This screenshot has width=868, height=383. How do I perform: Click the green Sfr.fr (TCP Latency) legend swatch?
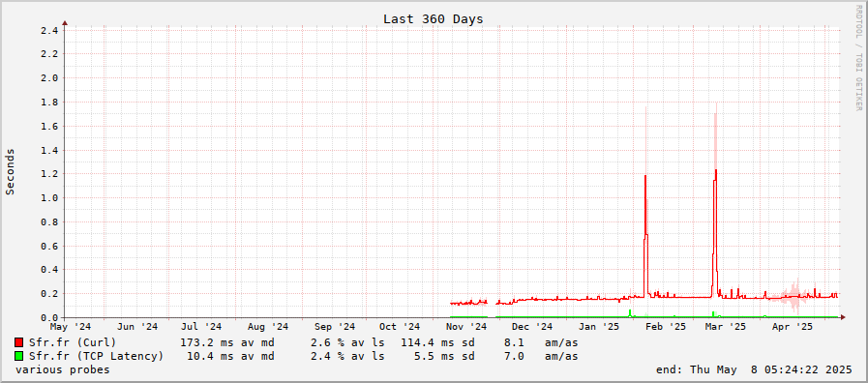(18, 356)
